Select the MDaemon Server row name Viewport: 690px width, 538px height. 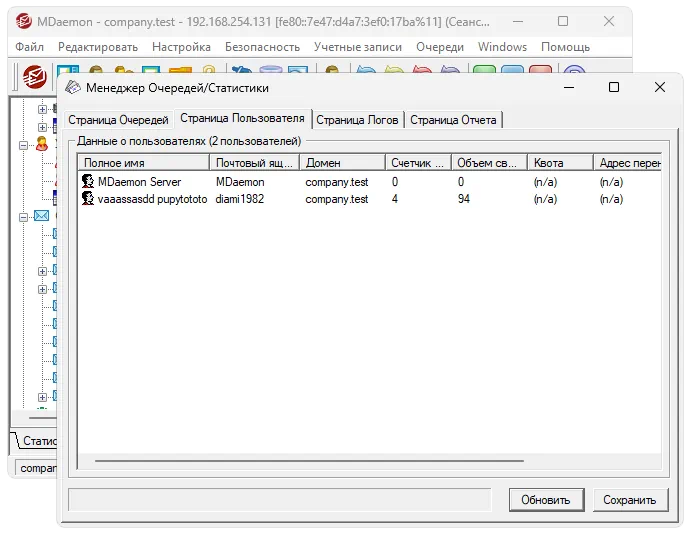coord(139,182)
